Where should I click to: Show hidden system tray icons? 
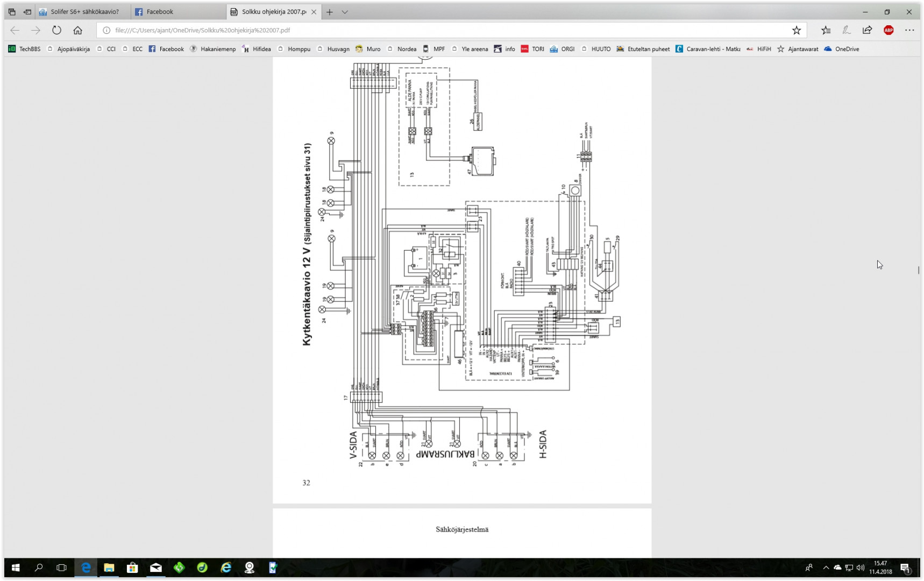(826, 568)
